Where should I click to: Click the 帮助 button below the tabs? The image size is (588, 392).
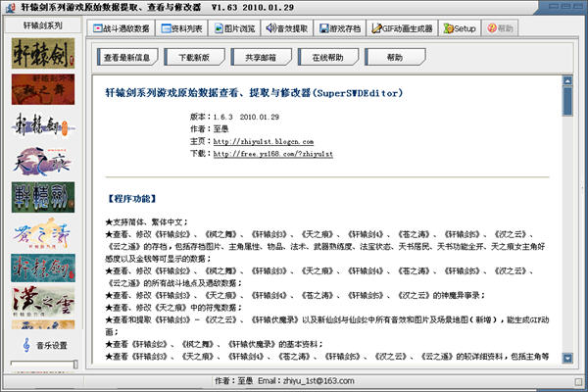(x=395, y=57)
